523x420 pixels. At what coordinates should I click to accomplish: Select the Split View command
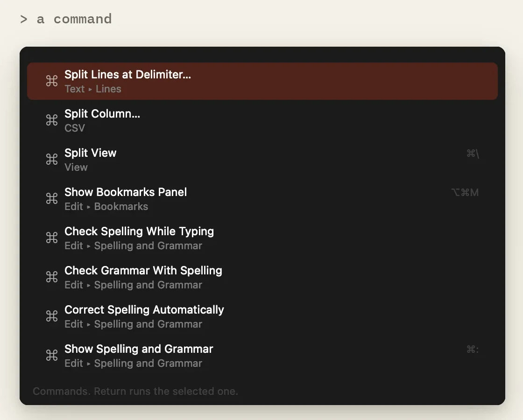coord(262,159)
